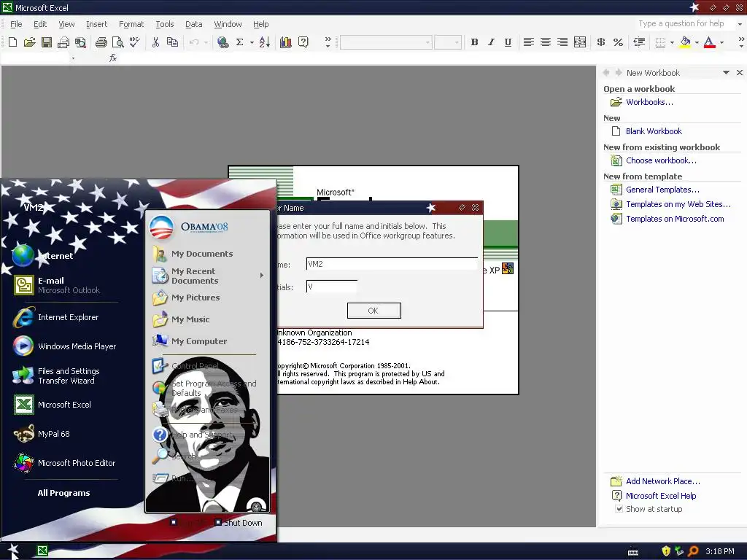The image size is (747, 560).
Task: Open the Font size combo box
Action: [448, 42]
